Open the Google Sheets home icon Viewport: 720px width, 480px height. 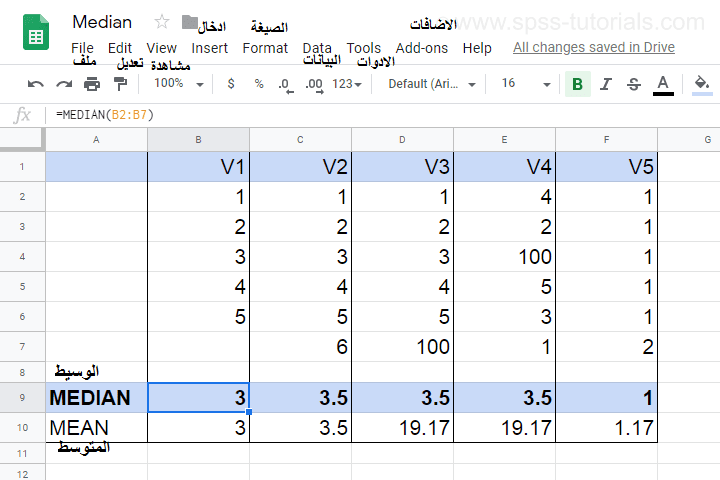[x=37, y=33]
